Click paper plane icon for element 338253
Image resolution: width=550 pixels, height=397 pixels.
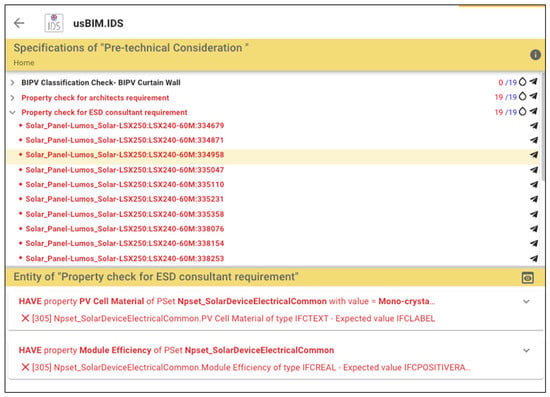(534, 258)
